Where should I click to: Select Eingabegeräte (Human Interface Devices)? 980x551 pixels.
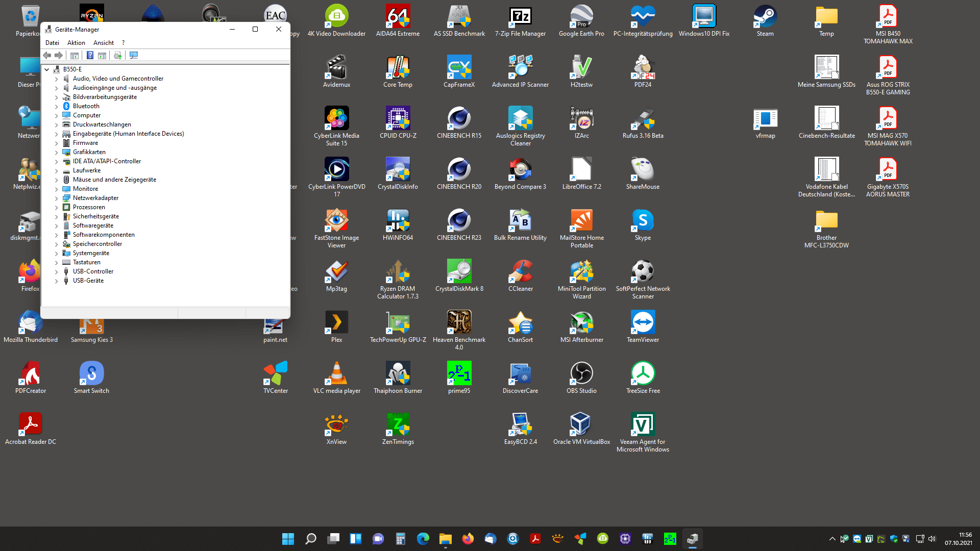[x=128, y=134]
